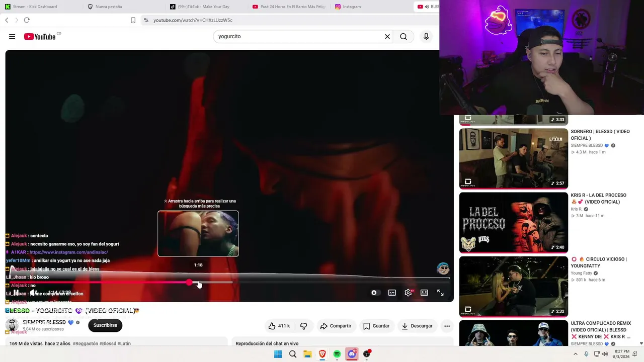Dislike the video
The image size is (644, 362).
[303, 326]
